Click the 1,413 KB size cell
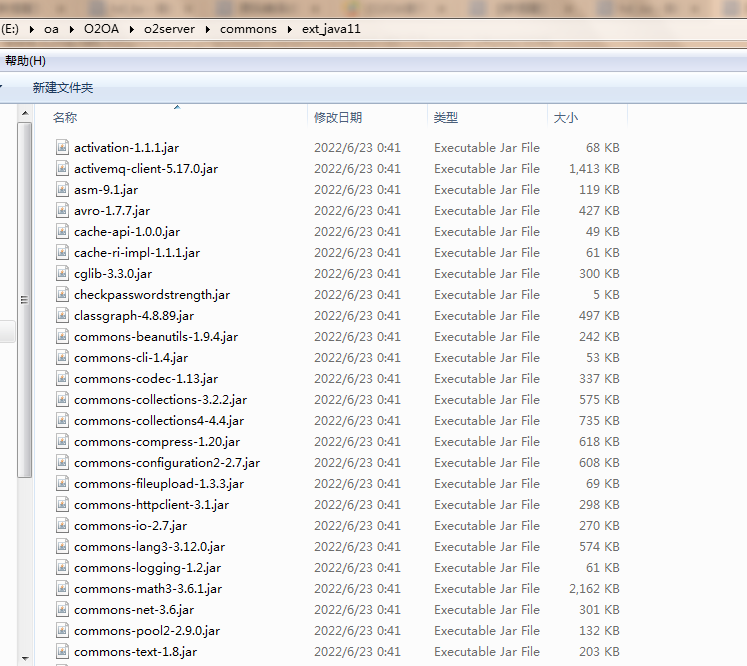Screen dimensions: 747x666 tap(594, 169)
